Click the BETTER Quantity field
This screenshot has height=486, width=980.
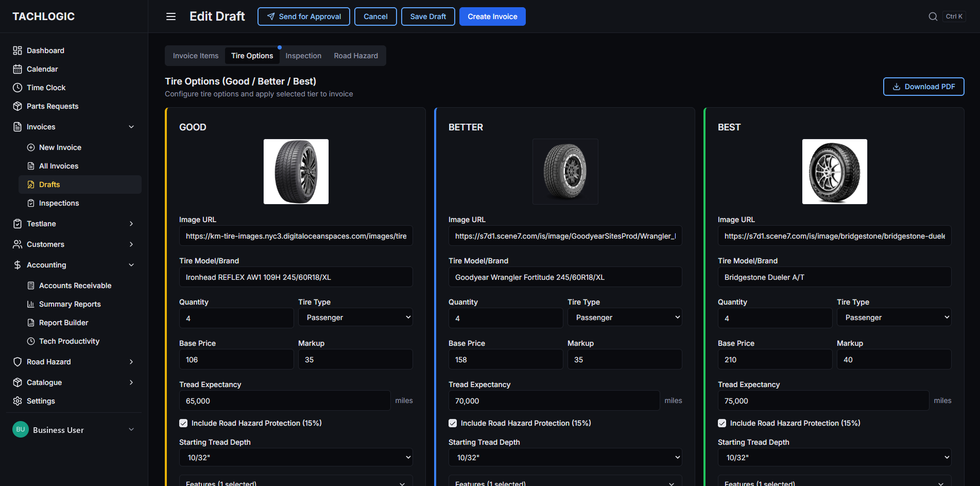click(x=506, y=318)
